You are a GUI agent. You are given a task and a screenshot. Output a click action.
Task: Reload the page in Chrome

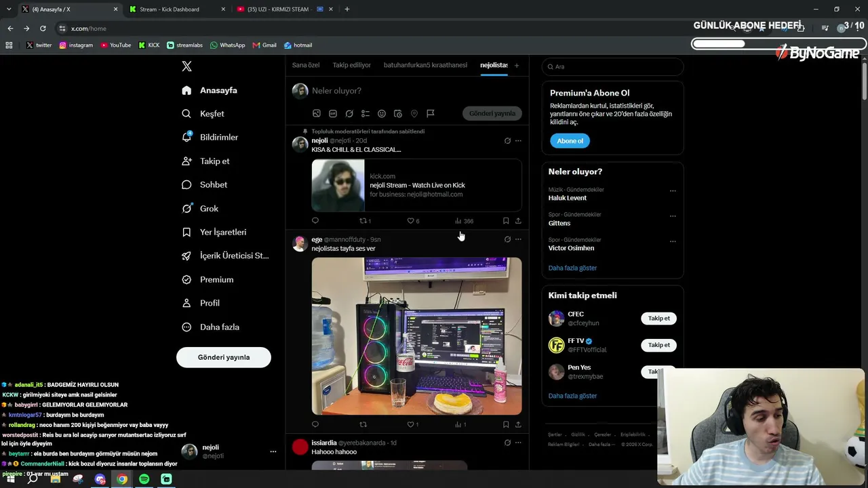pyautogui.click(x=43, y=28)
